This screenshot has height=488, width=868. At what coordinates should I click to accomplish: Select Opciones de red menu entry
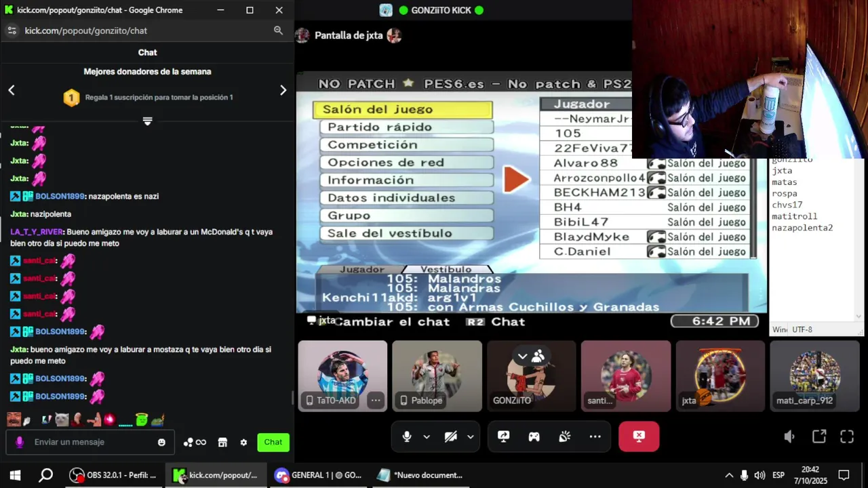(x=407, y=163)
